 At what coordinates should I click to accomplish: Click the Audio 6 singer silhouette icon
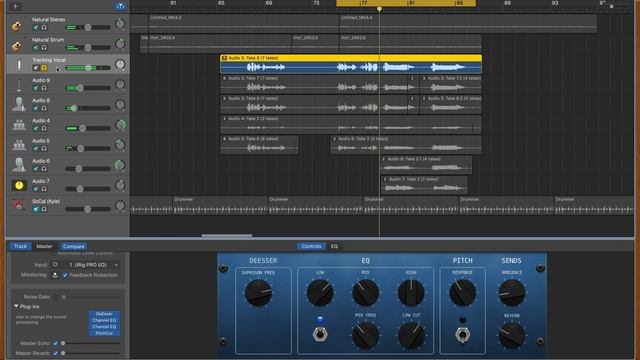pyautogui.click(x=19, y=165)
